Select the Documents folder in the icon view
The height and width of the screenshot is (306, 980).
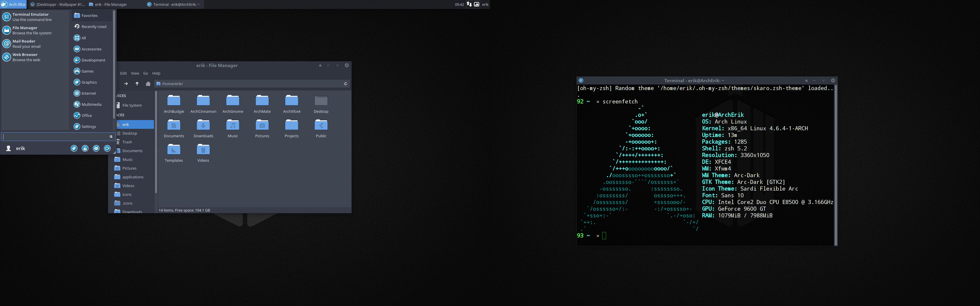(x=174, y=129)
